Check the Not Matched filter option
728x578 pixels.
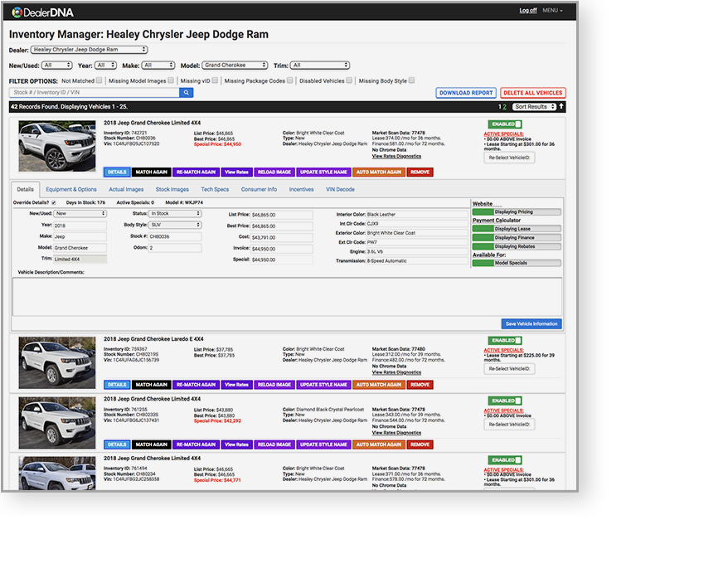(x=99, y=80)
